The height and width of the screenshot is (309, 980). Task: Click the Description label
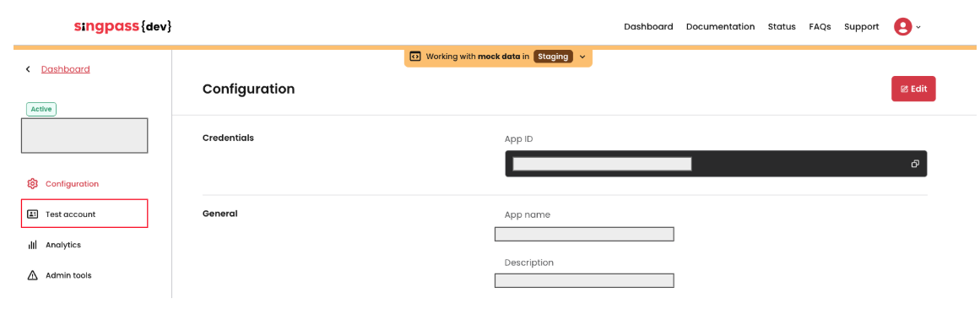tap(528, 262)
